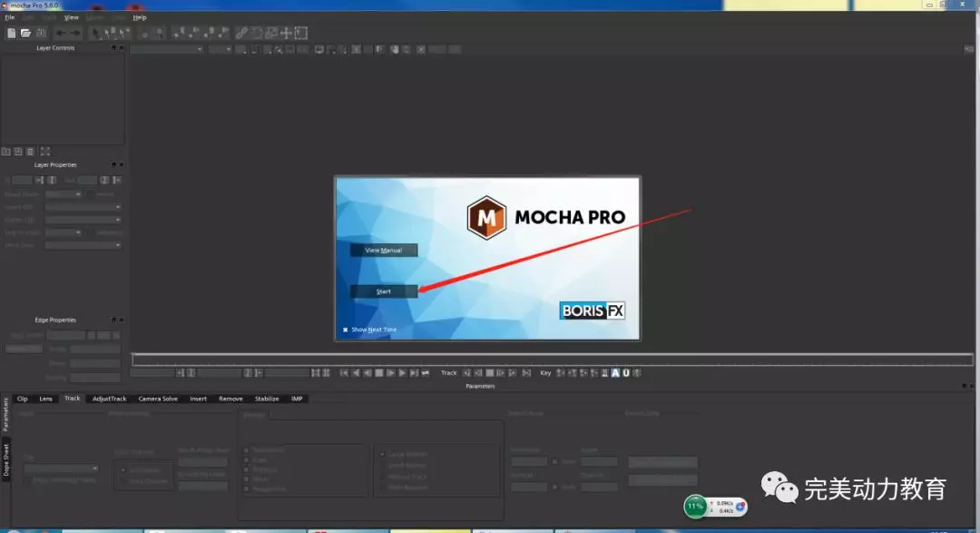The height and width of the screenshot is (533, 980).
Task: Select the vertical Parameters side tab
Action: [5, 415]
